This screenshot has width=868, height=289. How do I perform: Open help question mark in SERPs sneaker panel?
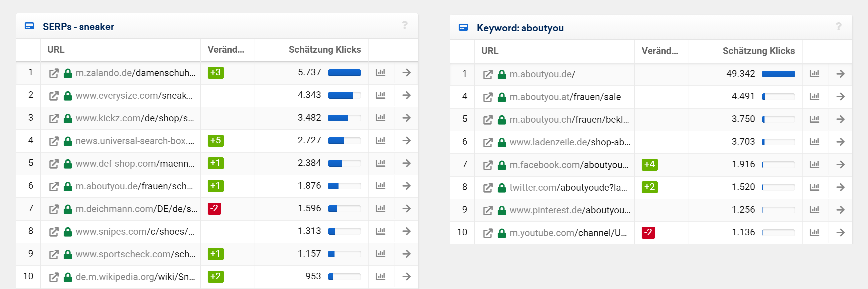(404, 25)
